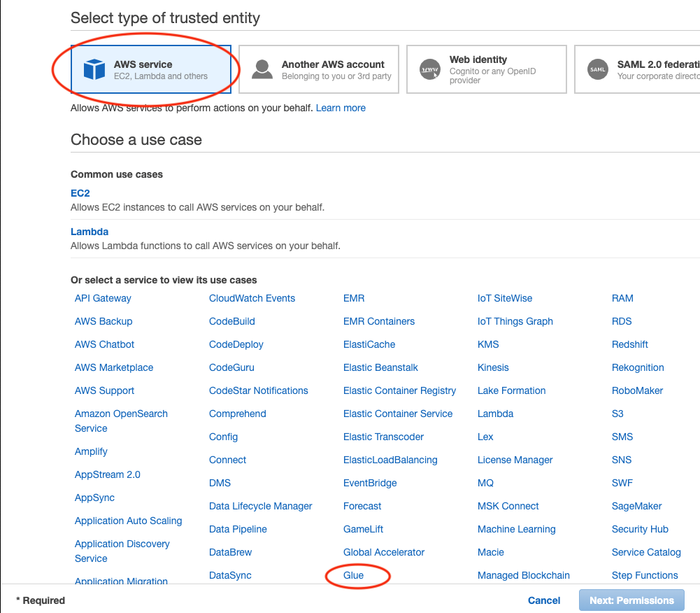Viewport: 700px width, 613px height.
Task: Select Application Auto Scaling service
Action: (x=129, y=521)
